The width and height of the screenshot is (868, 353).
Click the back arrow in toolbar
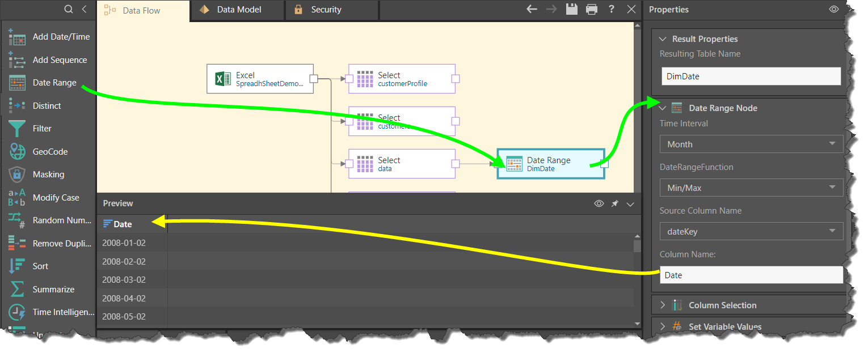click(x=532, y=9)
